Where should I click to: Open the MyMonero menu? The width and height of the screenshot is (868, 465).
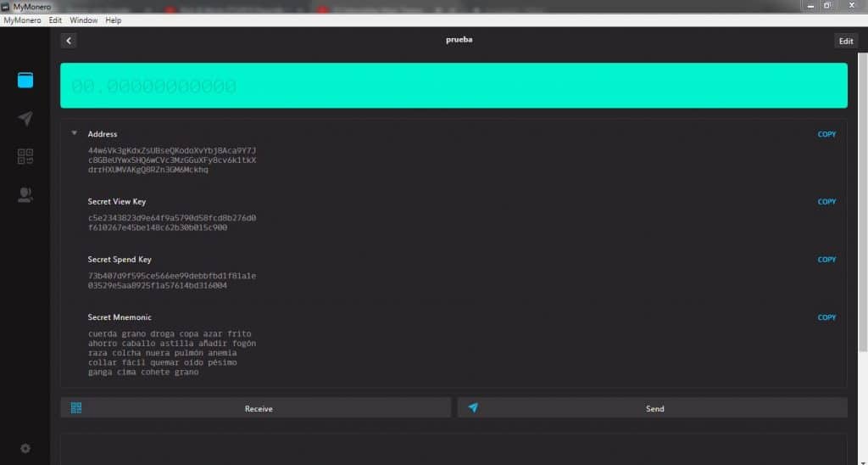(22, 20)
